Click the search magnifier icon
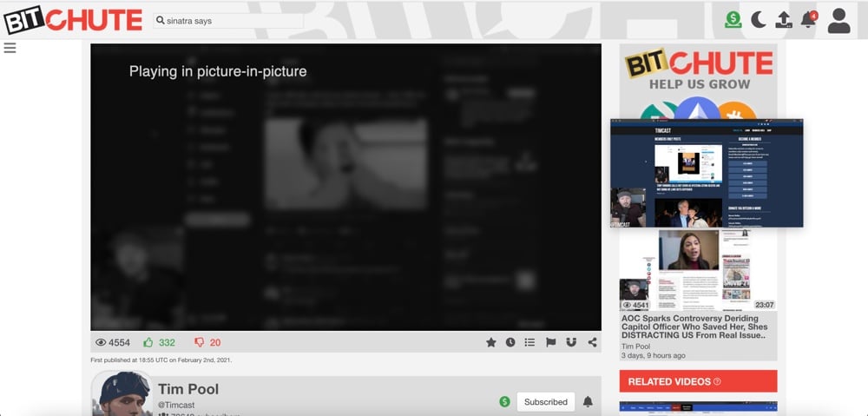 pos(161,21)
